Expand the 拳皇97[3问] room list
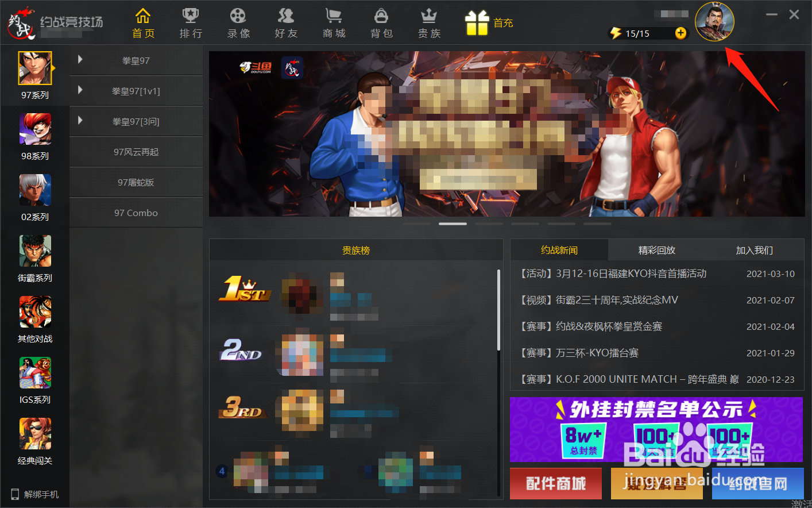The width and height of the screenshot is (812, 508). [x=80, y=120]
